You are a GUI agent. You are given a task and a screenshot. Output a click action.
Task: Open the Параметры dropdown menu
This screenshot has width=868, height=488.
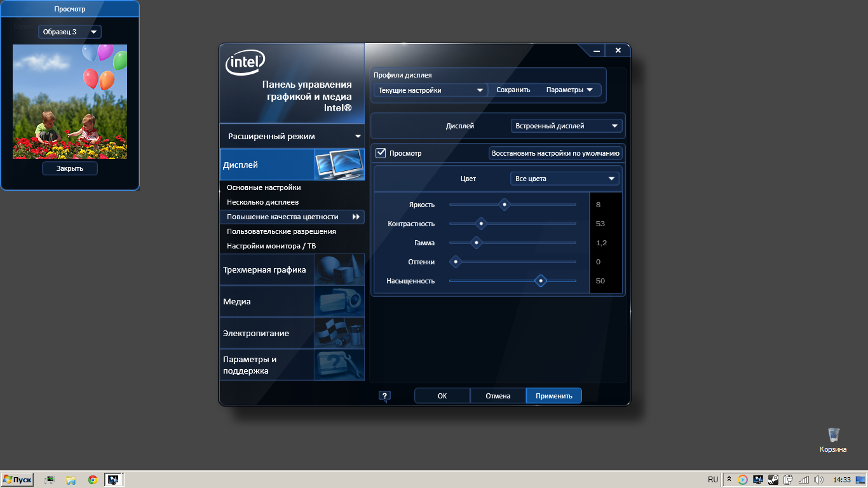tap(569, 90)
